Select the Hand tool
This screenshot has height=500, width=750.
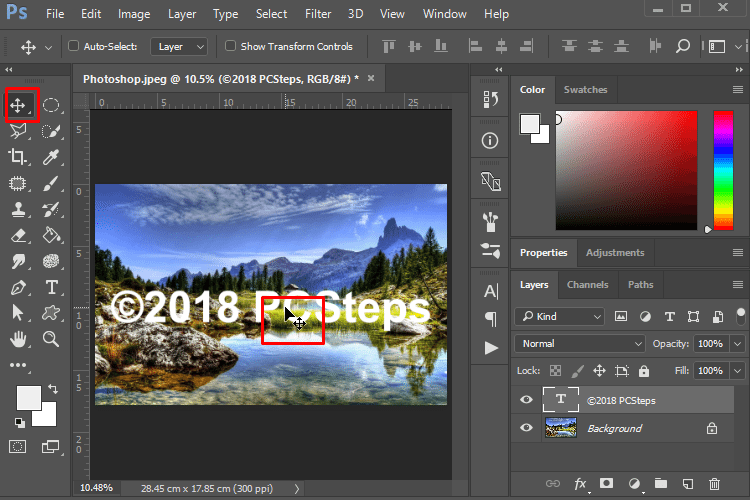[x=18, y=339]
